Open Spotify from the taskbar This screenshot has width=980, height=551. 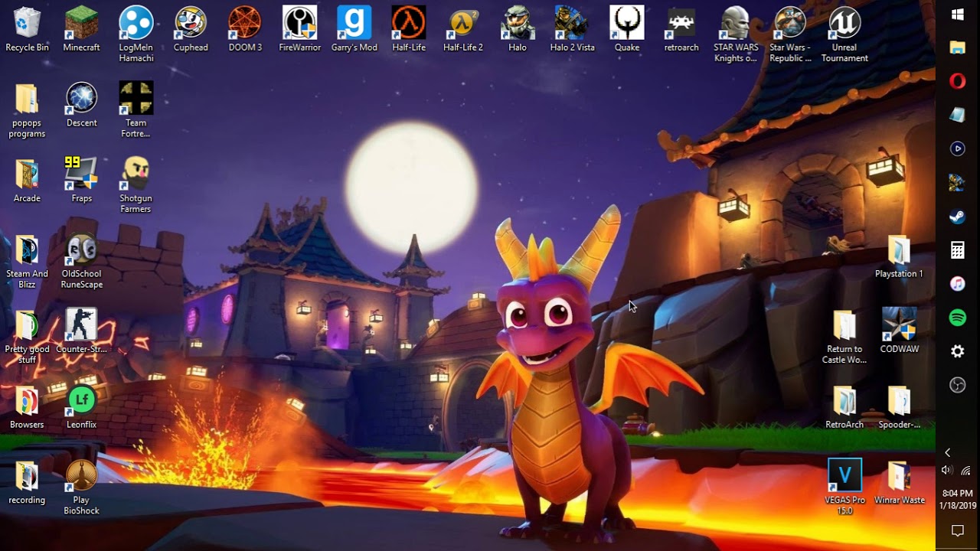tap(958, 318)
